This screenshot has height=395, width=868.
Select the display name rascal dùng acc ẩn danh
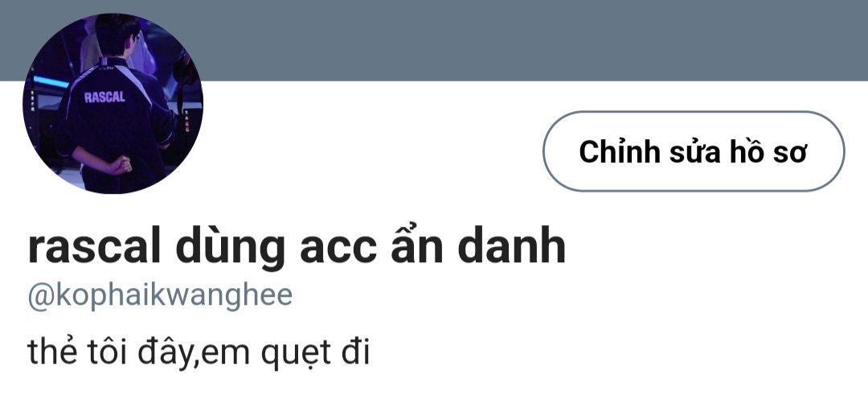pos(297,245)
